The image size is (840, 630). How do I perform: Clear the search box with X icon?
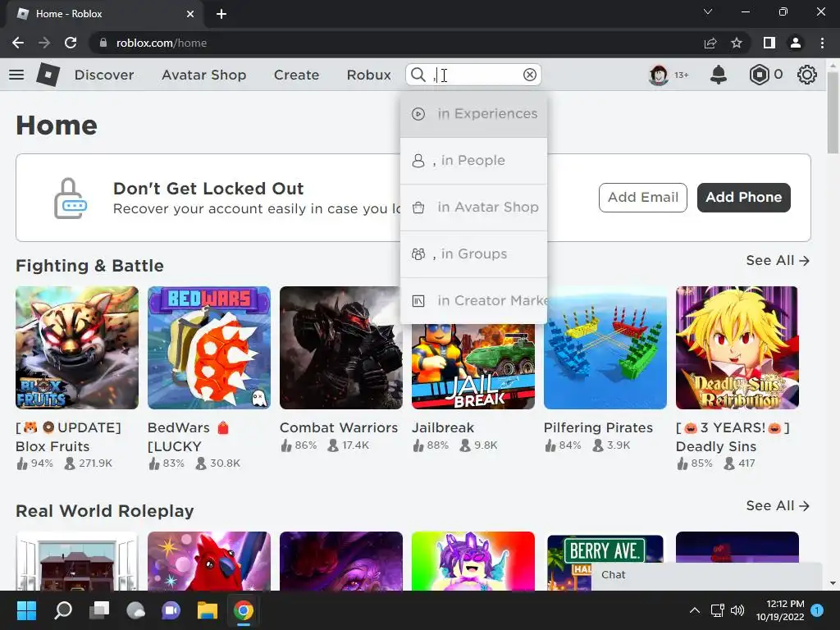point(530,75)
